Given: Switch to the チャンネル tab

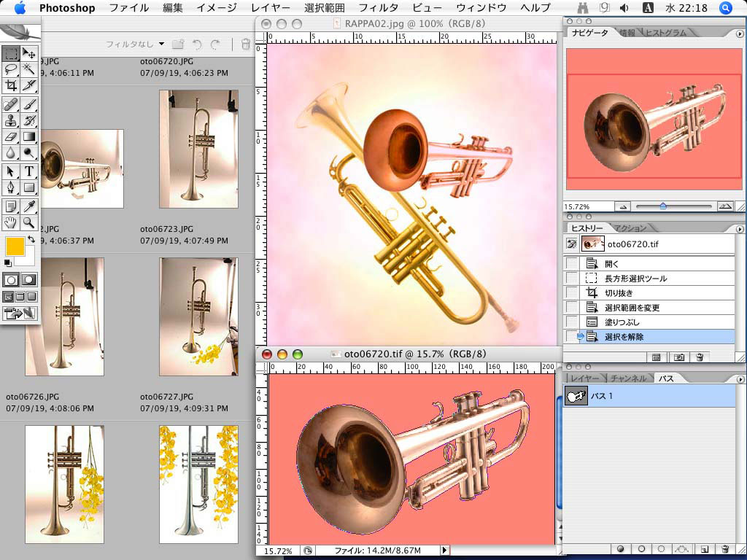Looking at the screenshot, I should (628, 378).
